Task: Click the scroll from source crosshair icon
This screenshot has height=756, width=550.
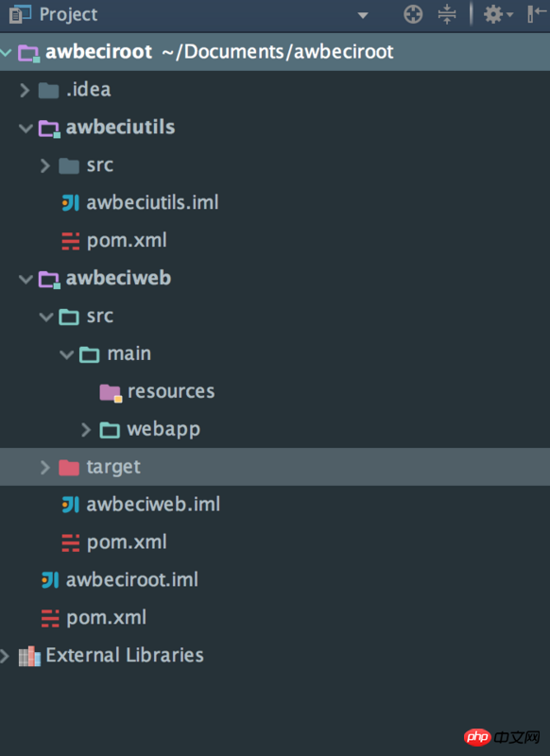Action: pos(413,14)
